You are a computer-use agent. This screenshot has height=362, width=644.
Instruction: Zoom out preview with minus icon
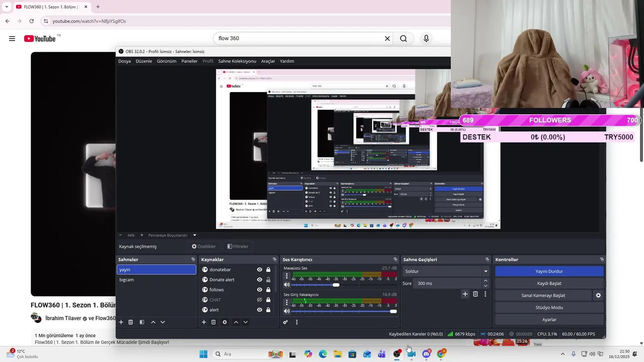[x=120, y=235]
